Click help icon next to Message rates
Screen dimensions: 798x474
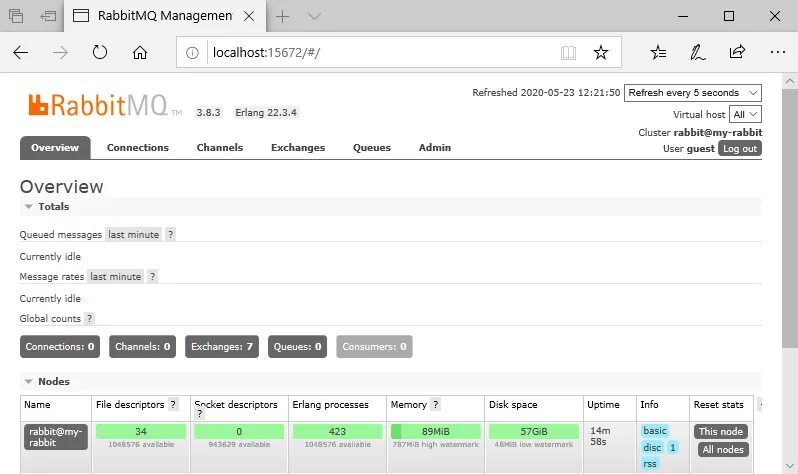(152, 276)
